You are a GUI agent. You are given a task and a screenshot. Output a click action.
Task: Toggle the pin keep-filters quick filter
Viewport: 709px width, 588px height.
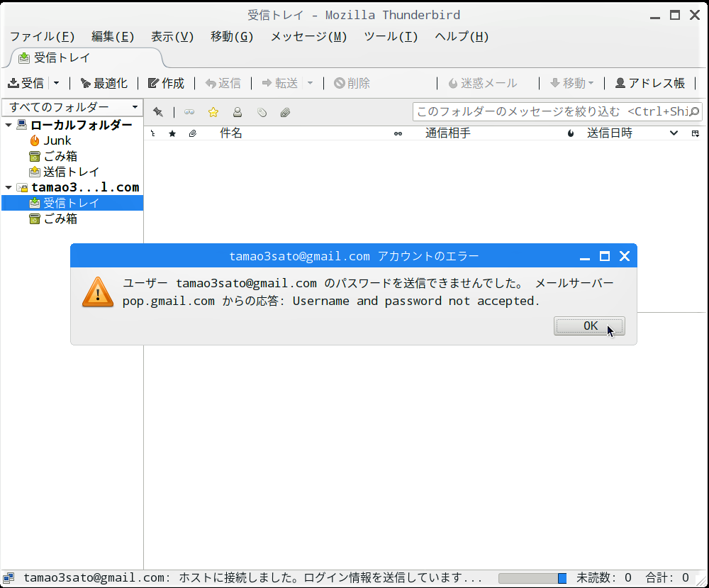(158, 112)
